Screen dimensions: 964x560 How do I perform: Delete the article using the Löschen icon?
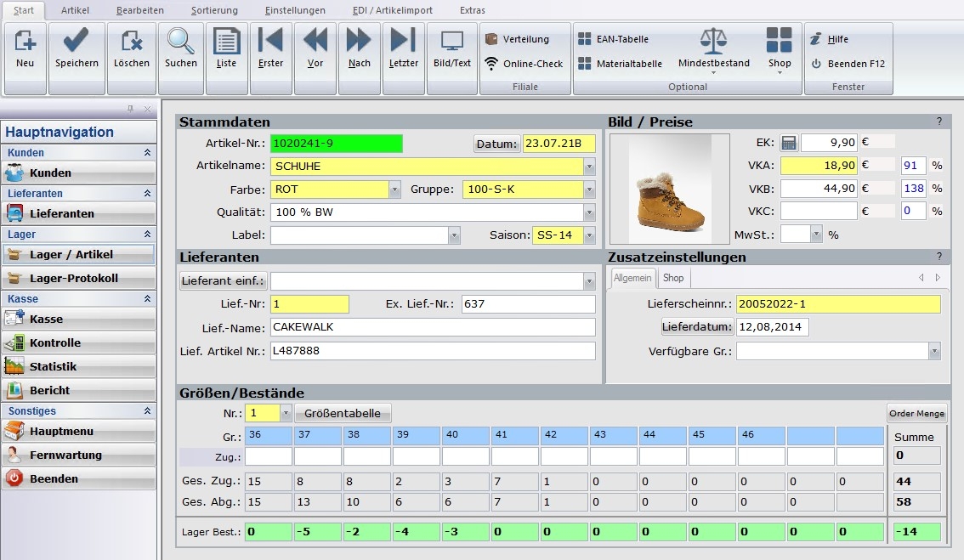(131, 41)
